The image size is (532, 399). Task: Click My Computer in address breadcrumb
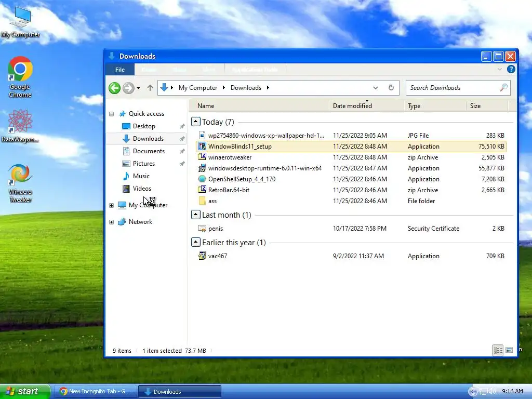click(198, 87)
